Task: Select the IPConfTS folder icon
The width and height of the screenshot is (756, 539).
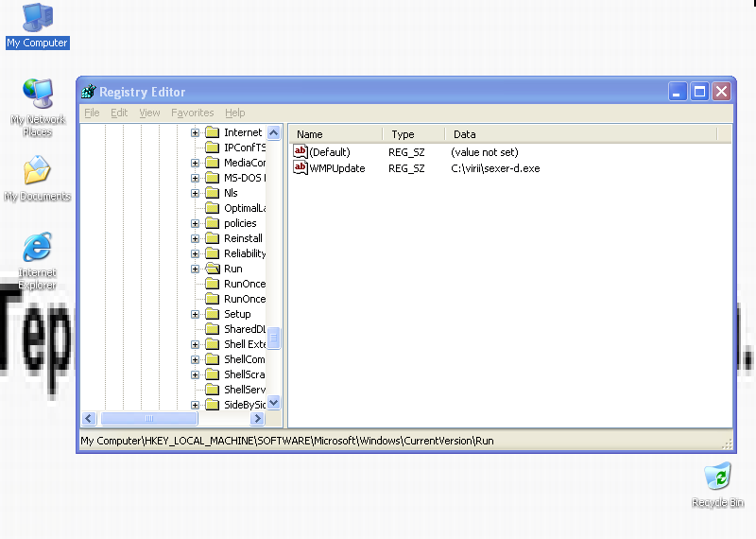Action: point(212,148)
